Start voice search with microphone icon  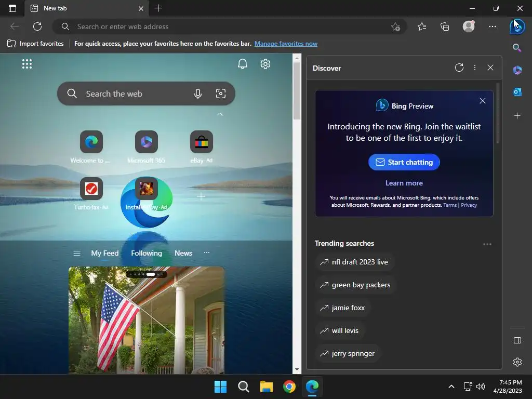[198, 94]
